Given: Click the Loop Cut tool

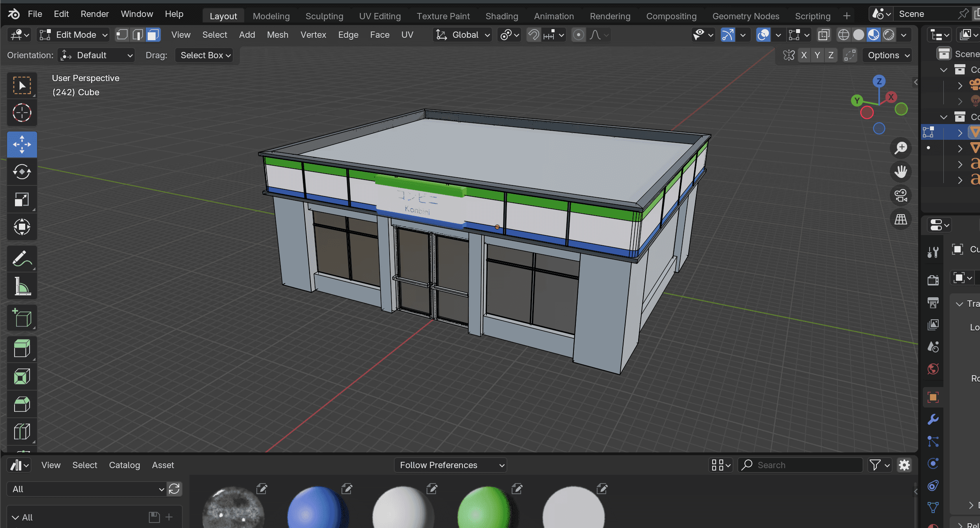Looking at the screenshot, I should coord(22,432).
